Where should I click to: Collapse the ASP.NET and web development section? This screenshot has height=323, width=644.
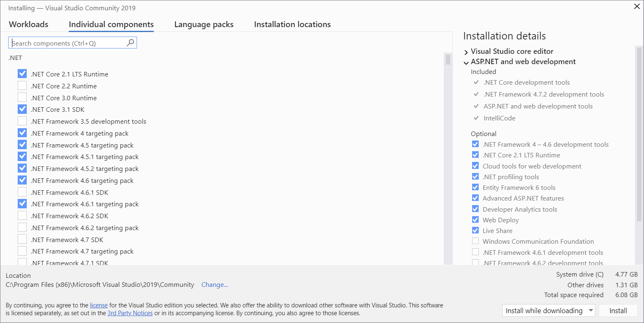pyautogui.click(x=466, y=62)
